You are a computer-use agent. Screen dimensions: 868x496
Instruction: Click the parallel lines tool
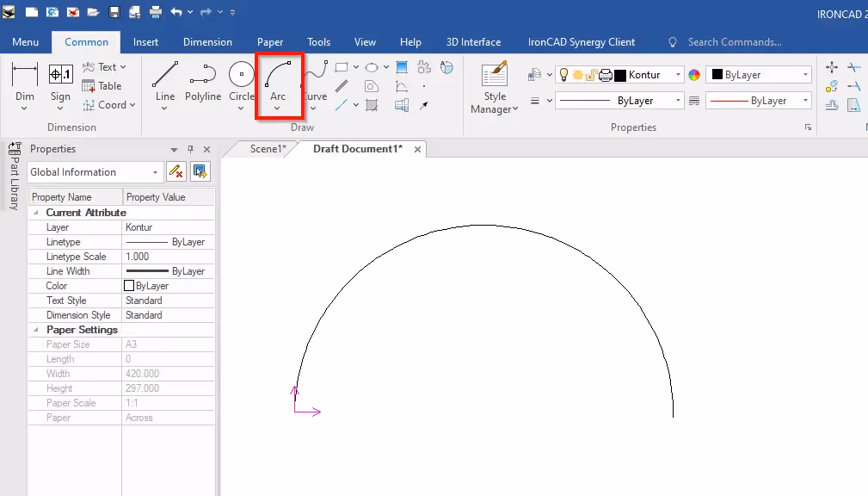[x=342, y=86]
